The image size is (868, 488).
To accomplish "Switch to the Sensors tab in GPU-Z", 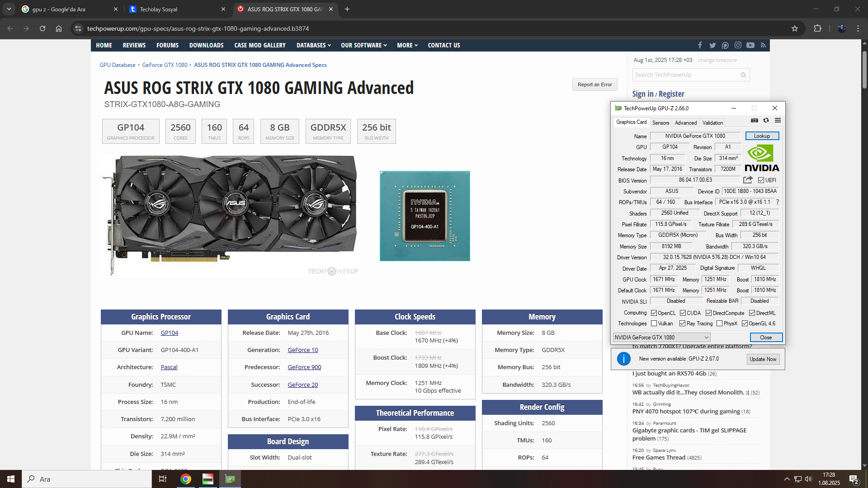I will (x=660, y=123).
